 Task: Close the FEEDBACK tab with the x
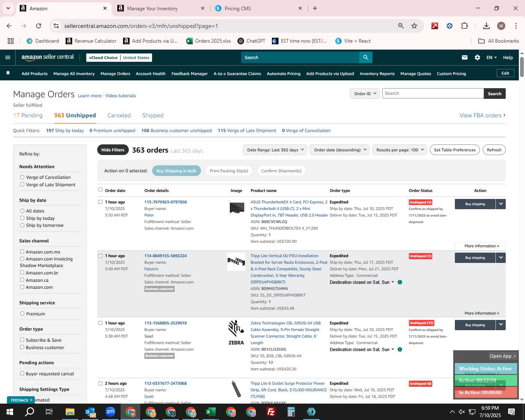tap(31, 400)
